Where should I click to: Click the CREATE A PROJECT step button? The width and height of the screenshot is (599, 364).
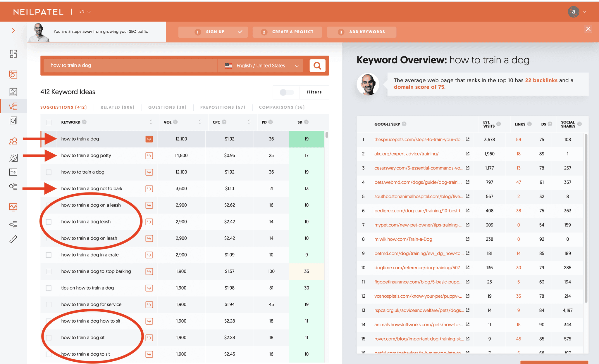click(x=287, y=32)
